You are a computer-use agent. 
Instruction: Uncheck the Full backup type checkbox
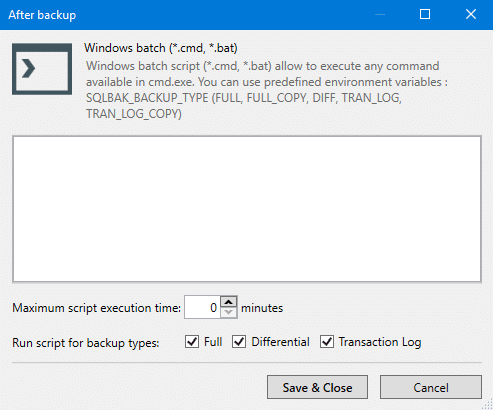192,342
